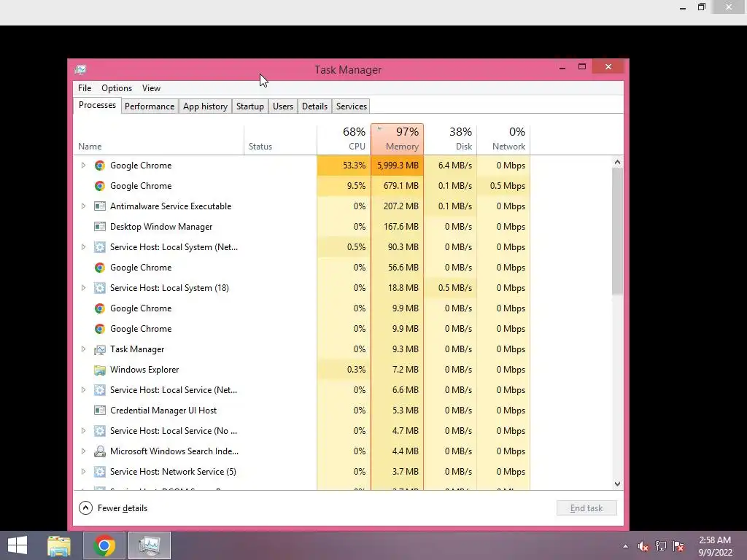Expand Antimalware Service Executable row
The width and height of the screenshot is (747, 560).
click(x=83, y=206)
